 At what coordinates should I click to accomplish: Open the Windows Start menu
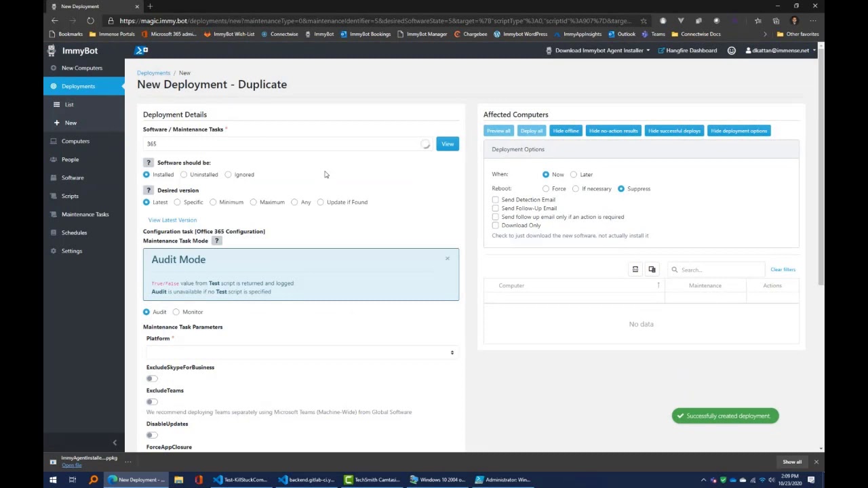pos(53,480)
